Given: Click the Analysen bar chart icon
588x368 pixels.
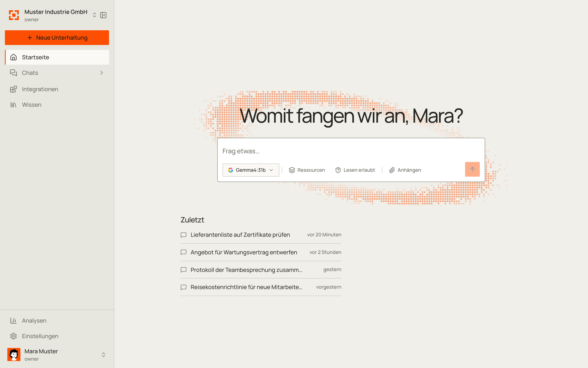Looking at the screenshot, I should pos(14,321).
